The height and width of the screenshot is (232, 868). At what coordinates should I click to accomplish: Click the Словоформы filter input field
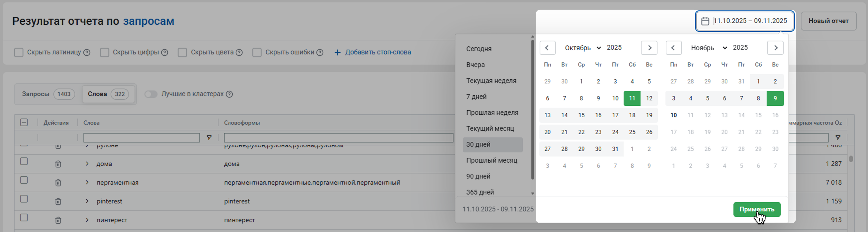(x=338, y=138)
